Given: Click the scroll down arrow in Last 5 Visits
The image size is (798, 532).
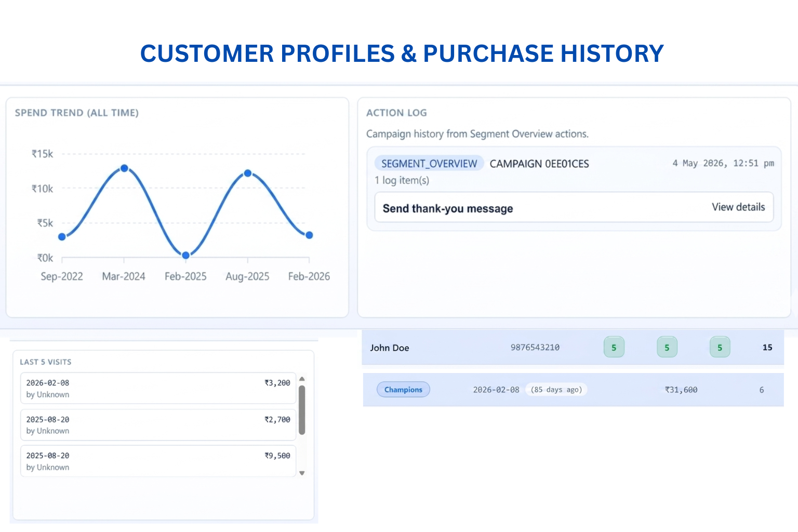Looking at the screenshot, I should coord(302,473).
